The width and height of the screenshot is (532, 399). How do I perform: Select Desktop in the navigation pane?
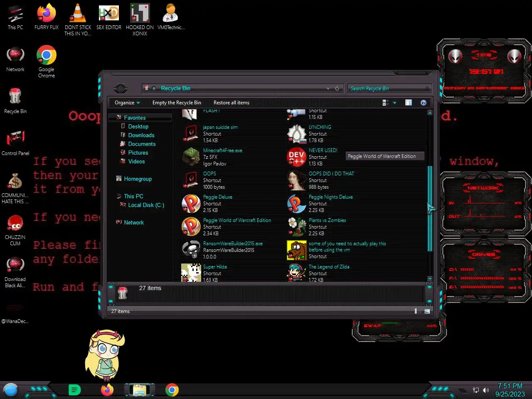(138, 126)
